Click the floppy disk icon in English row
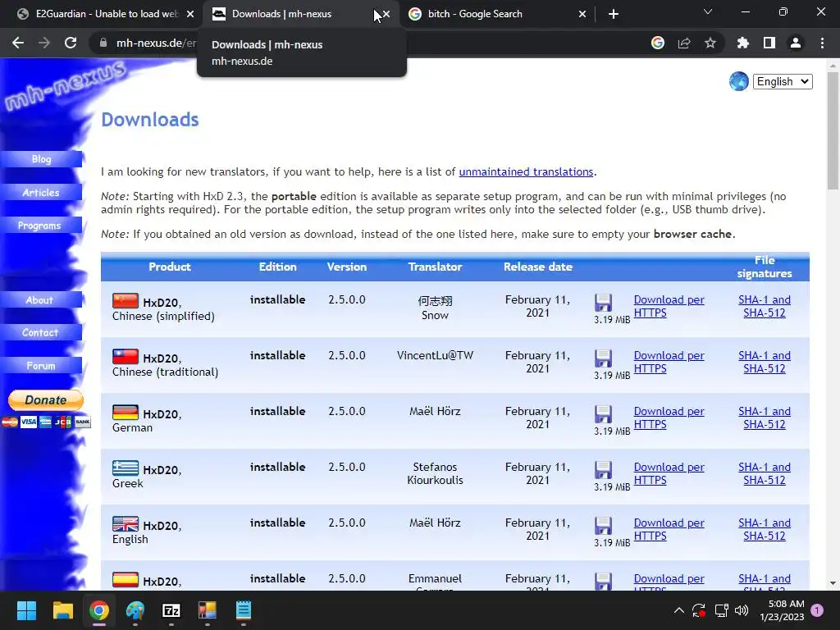This screenshot has height=630, width=840. point(603,526)
